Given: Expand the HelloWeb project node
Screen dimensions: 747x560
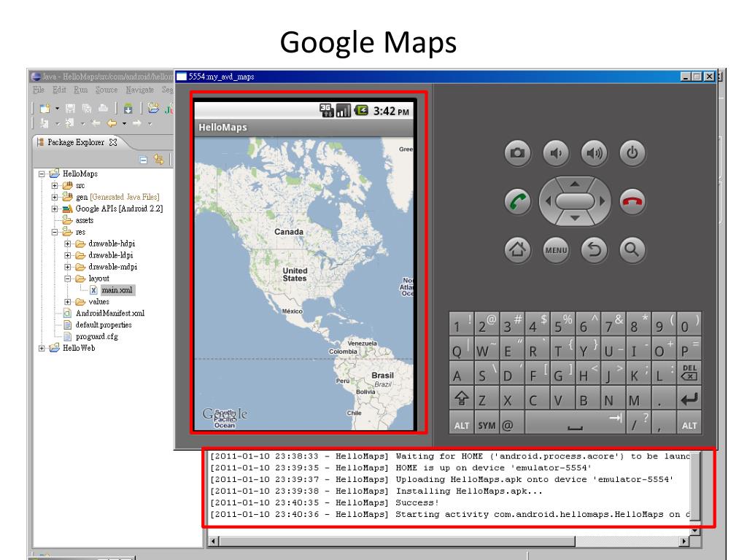Looking at the screenshot, I should click(x=42, y=348).
